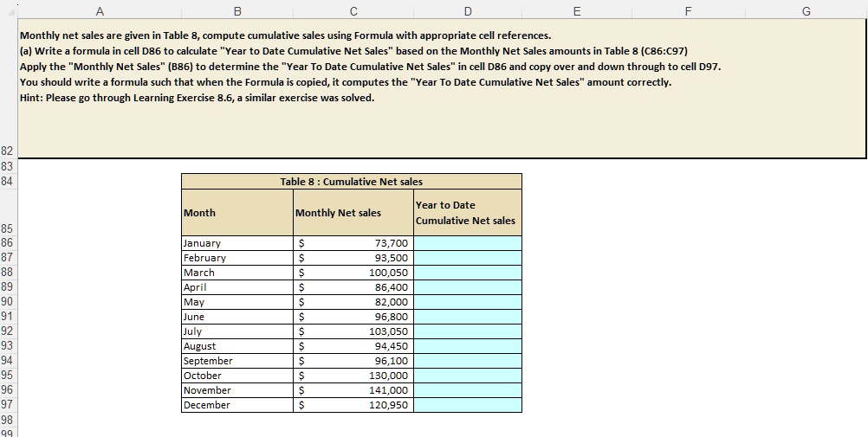Select row 93 header

click(x=9, y=346)
